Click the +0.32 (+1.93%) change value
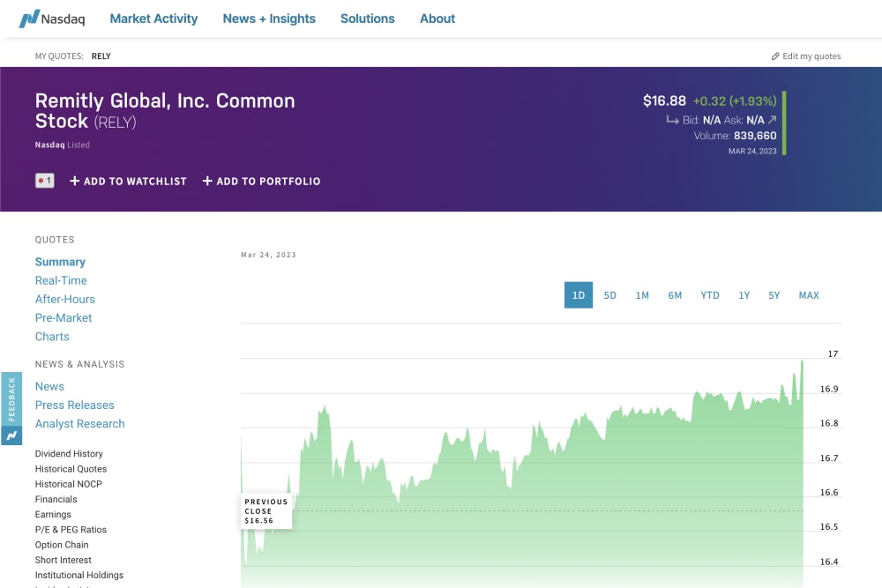 (735, 100)
